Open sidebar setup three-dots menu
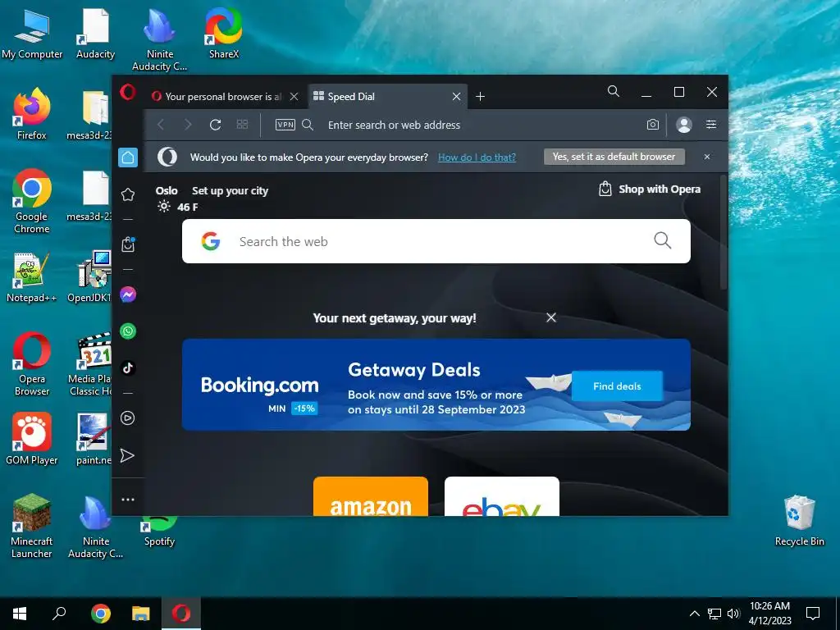 [x=128, y=500]
